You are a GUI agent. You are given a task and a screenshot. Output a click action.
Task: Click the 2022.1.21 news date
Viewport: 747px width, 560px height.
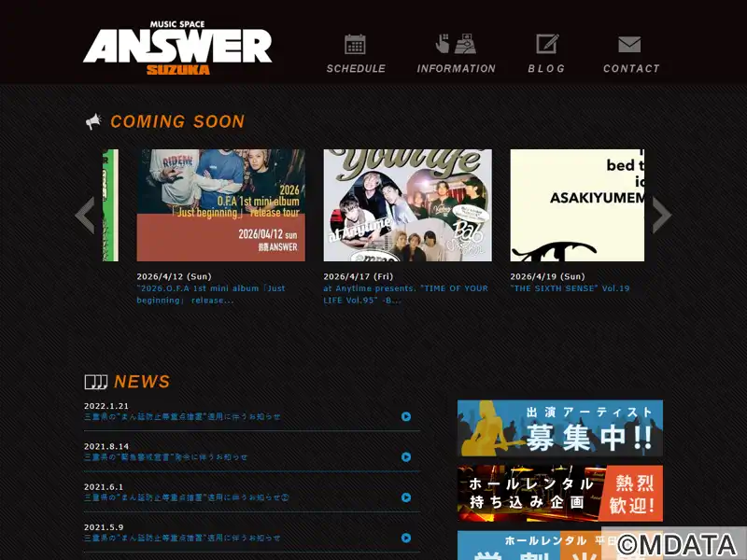[x=106, y=406]
